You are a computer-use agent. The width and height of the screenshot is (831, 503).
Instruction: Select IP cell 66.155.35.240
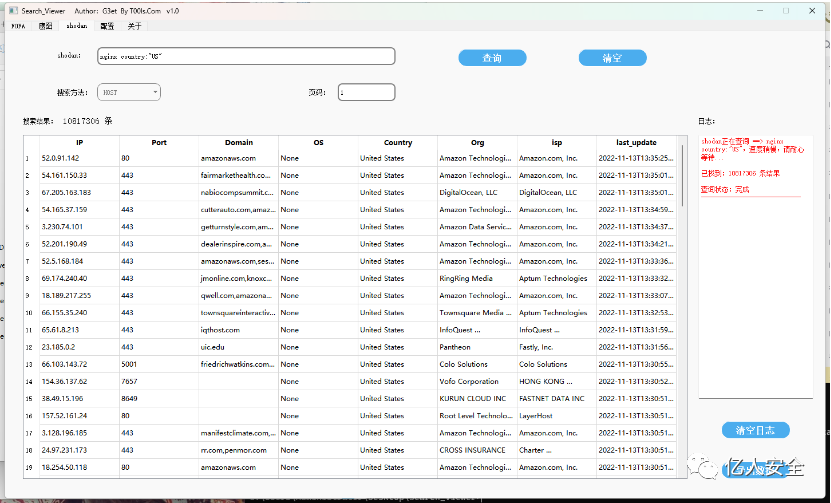pos(79,312)
